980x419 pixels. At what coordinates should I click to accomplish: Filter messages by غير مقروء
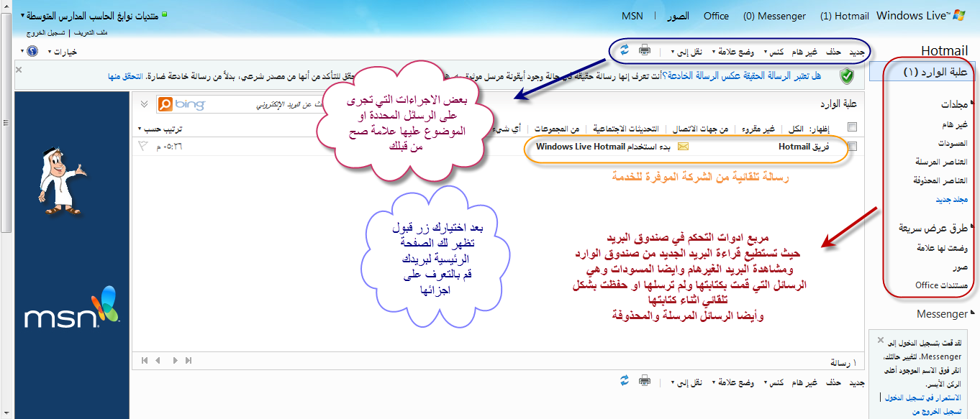(760, 129)
